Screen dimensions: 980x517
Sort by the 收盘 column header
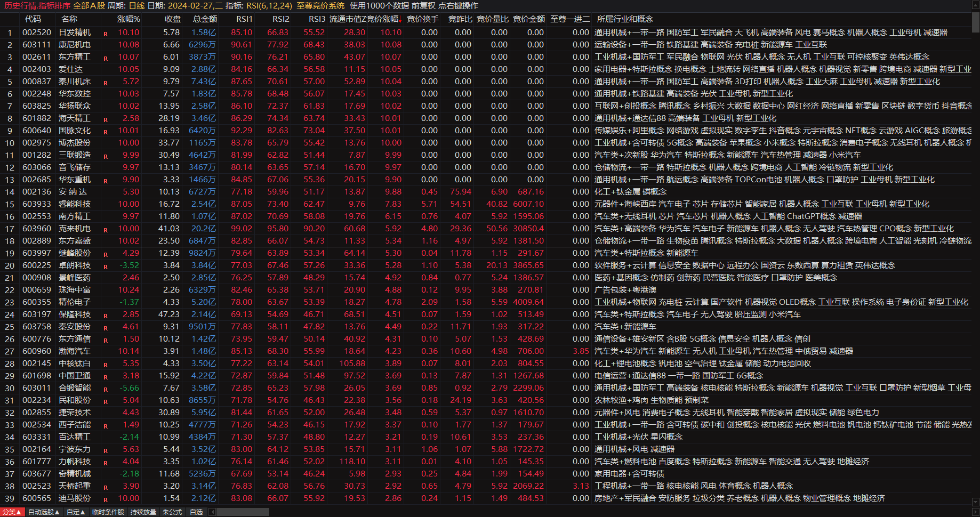172,19
